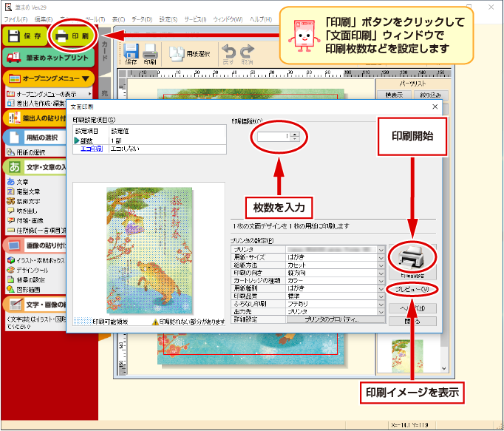The image size is (504, 431).
Task: Expand the オープニングメニュー dropdown
Action: tap(49, 78)
